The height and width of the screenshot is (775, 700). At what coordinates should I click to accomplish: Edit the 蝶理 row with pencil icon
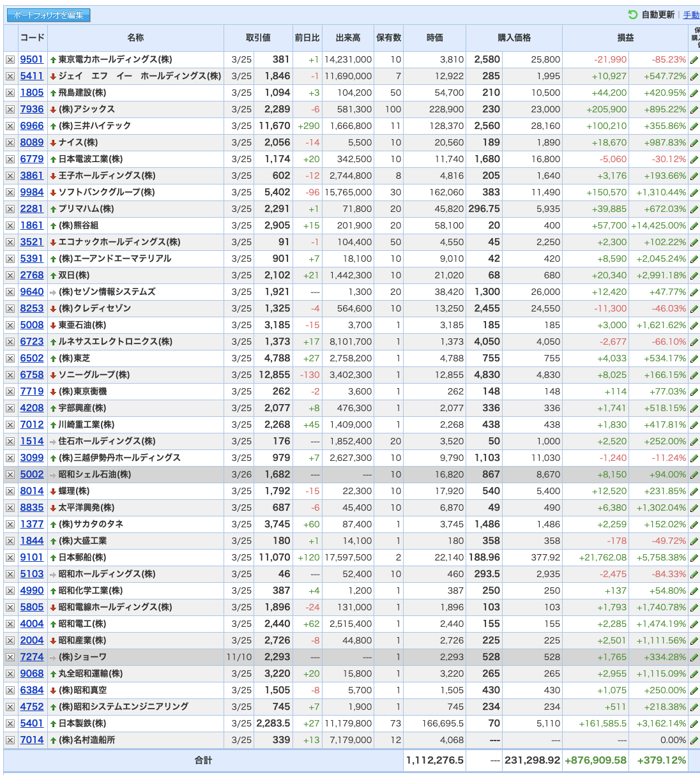(694, 491)
